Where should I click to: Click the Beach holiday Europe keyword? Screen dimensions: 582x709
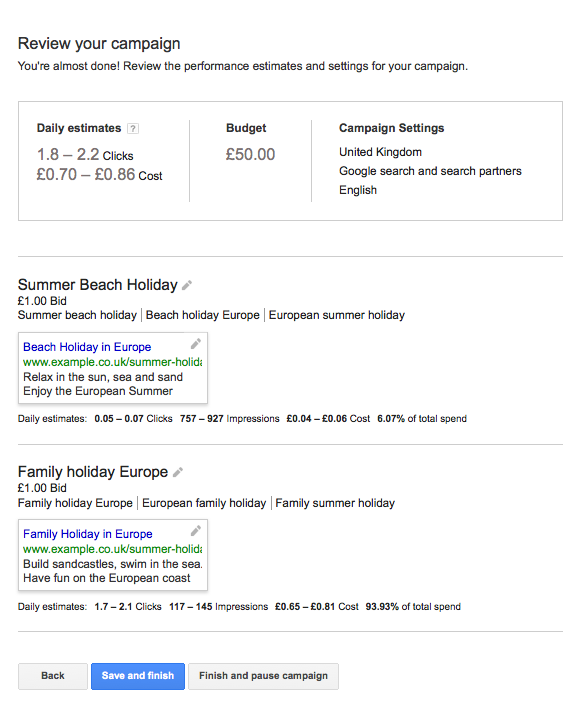tap(203, 315)
